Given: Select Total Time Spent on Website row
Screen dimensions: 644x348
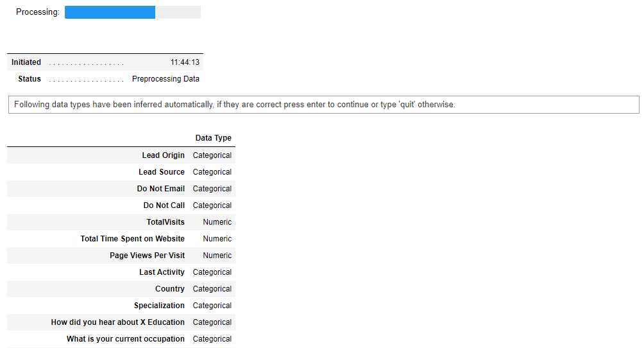Looking at the screenshot, I should (132, 239).
